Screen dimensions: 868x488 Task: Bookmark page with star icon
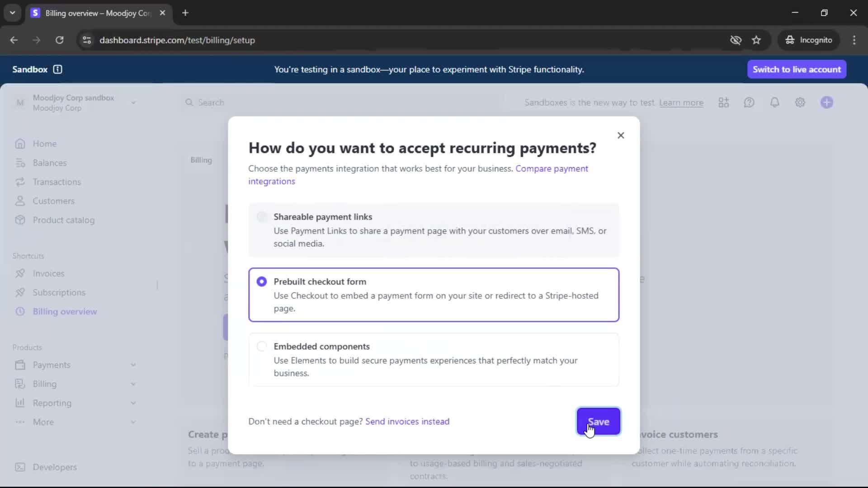(756, 40)
